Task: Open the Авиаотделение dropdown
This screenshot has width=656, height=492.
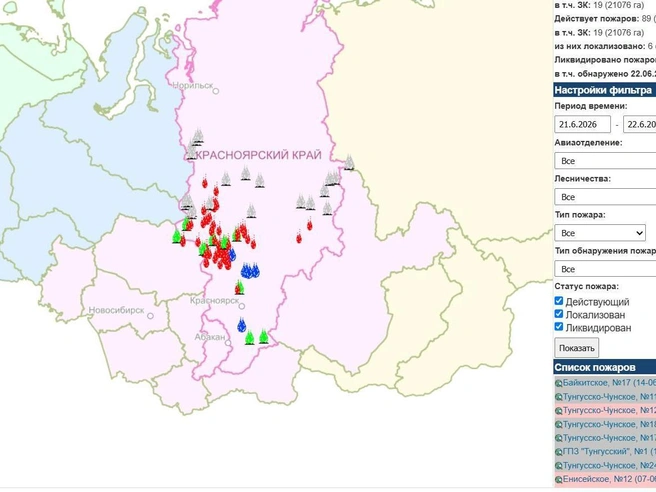Action: click(x=605, y=161)
